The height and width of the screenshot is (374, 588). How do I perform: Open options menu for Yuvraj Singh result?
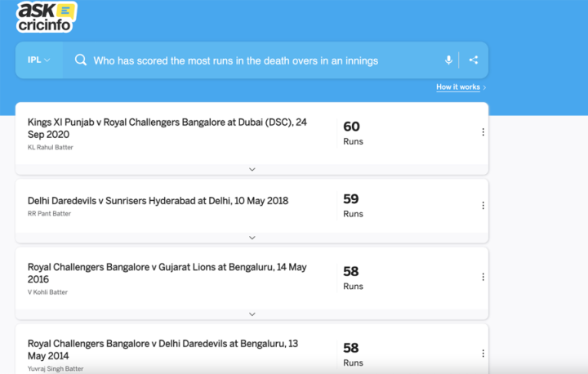point(483,354)
